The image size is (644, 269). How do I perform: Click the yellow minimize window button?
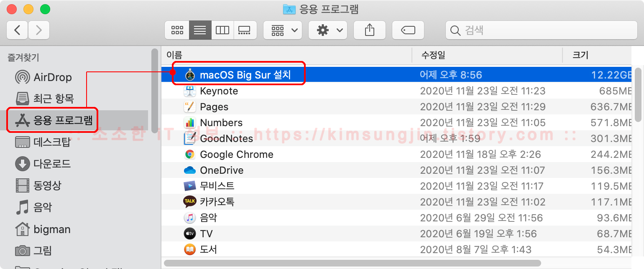click(x=28, y=9)
